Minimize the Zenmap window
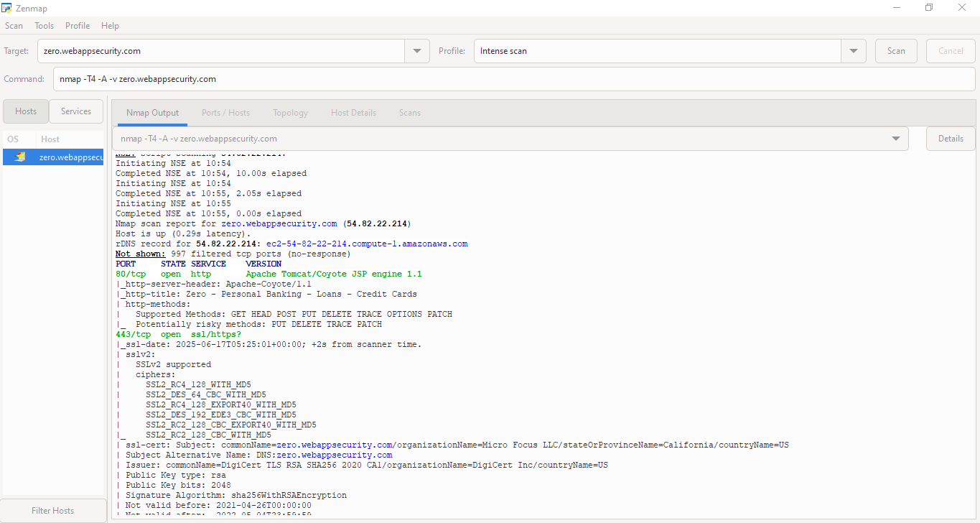This screenshot has height=523, width=980. tap(896, 8)
